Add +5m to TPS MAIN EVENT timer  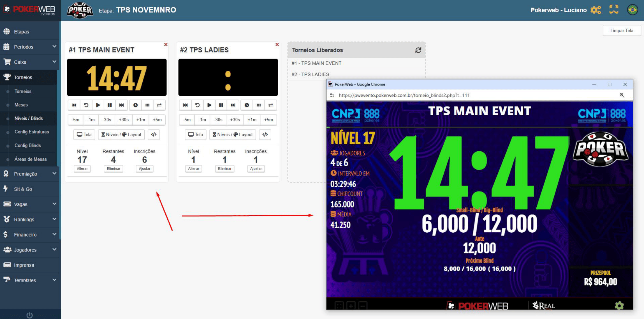(x=157, y=120)
